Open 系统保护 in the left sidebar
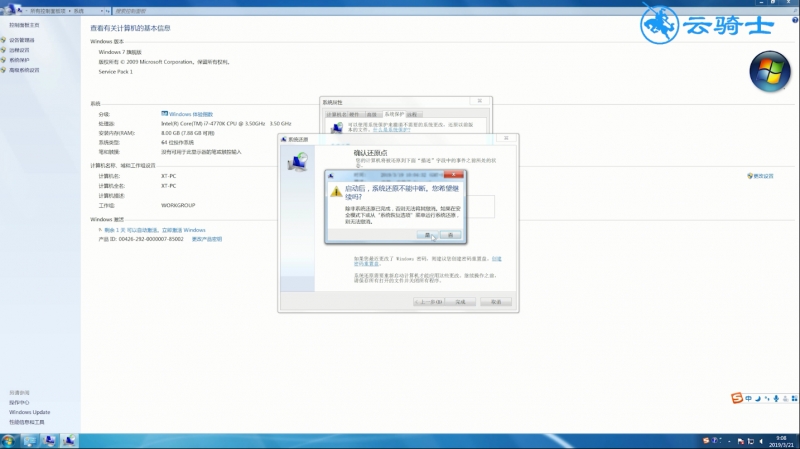This screenshot has width=800, height=449. (19, 60)
